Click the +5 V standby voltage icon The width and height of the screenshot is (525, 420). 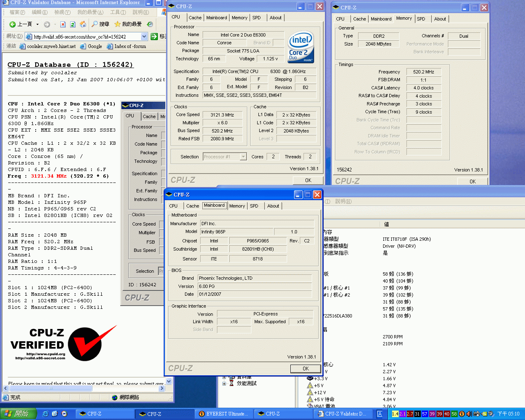click(310, 399)
